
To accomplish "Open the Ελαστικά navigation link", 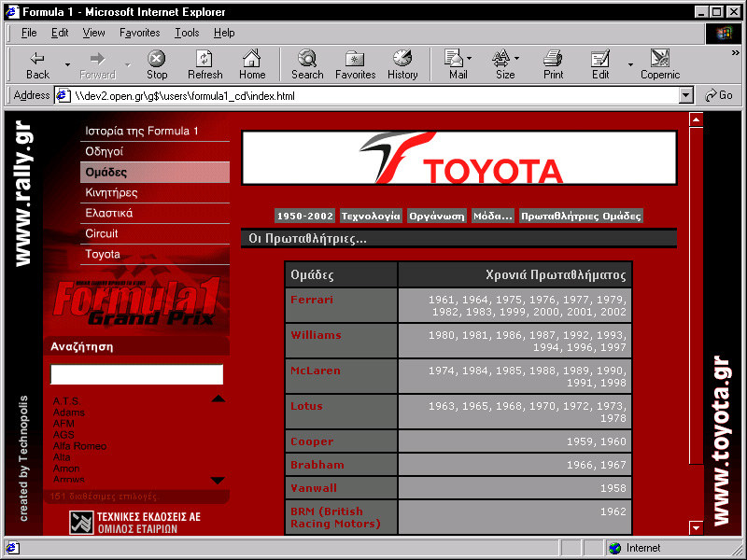I will 155,213.
